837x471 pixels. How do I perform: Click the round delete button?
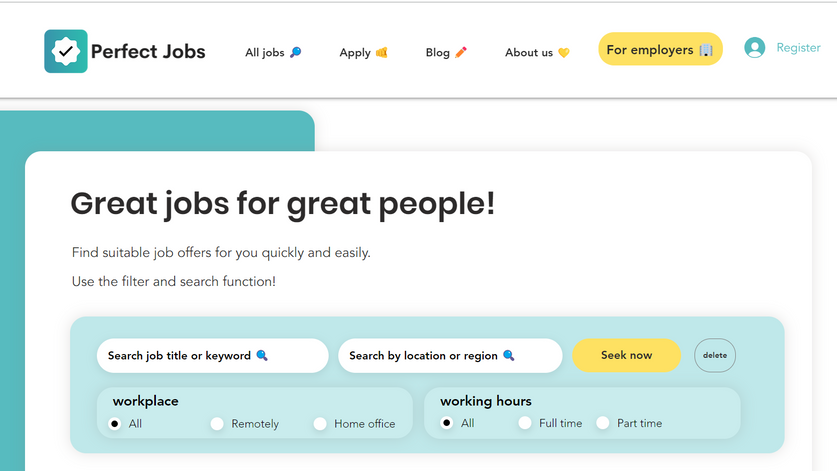(715, 355)
